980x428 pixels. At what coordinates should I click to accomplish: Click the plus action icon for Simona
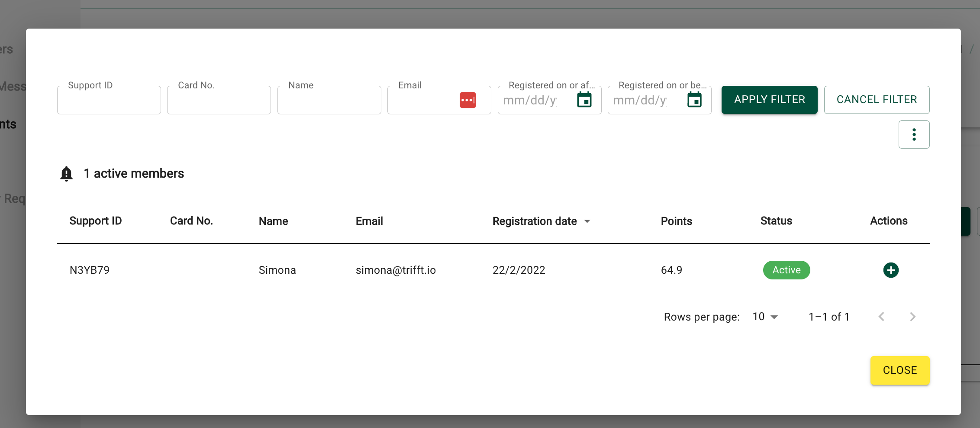coord(890,270)
